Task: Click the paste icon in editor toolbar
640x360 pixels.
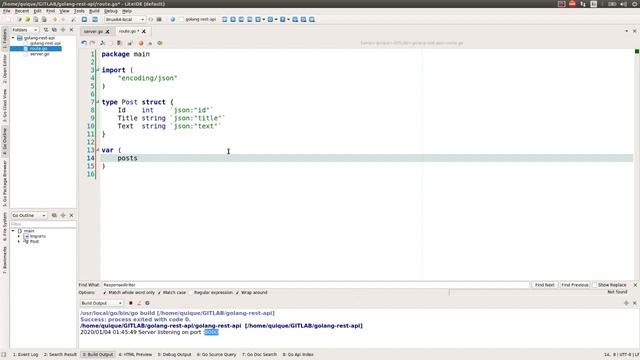Action: [x=119, y=43]
